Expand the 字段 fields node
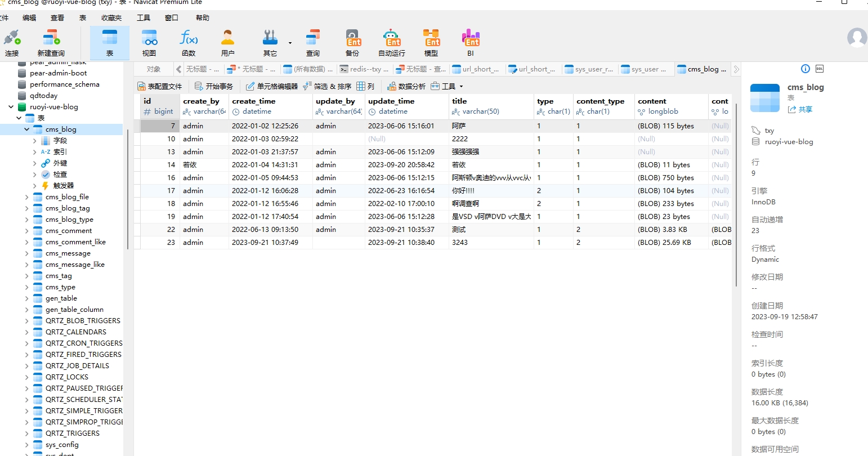This screenshot has height=456, width=868. [34, 140]
